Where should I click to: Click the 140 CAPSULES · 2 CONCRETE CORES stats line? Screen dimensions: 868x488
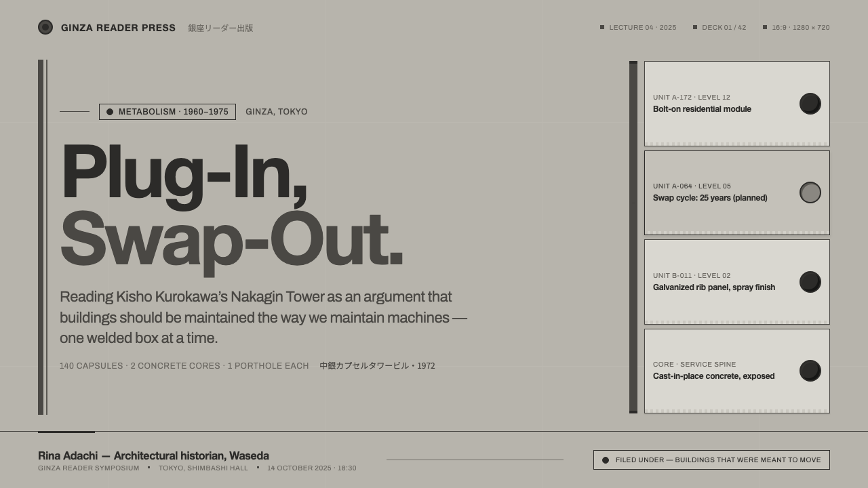184,366
